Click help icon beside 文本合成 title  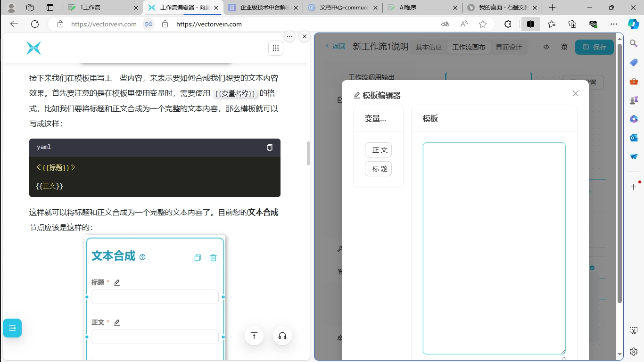click(x=143, y=257)
